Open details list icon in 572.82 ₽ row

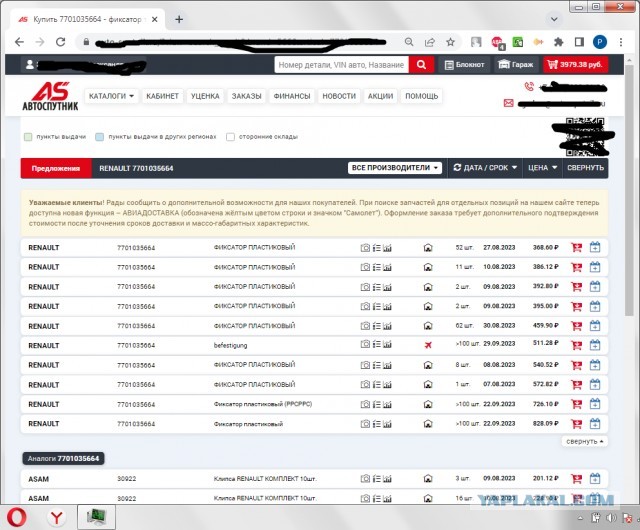376,385
